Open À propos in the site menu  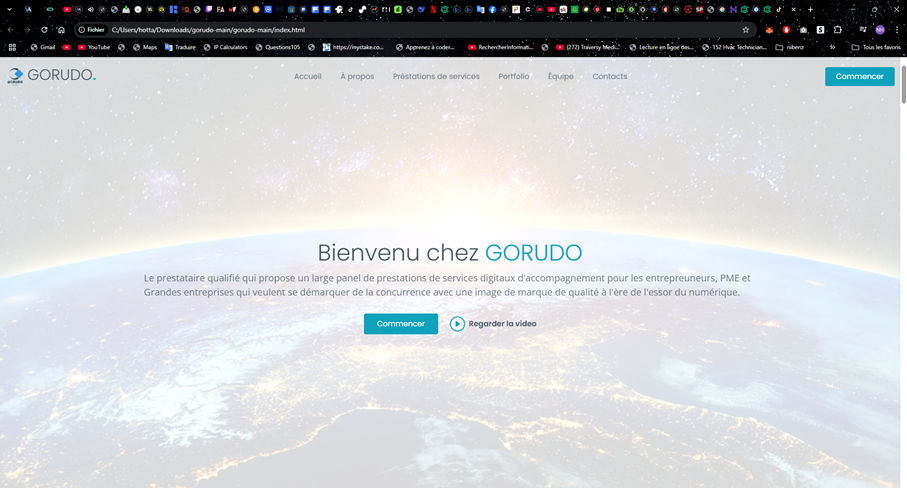(357, 76)
